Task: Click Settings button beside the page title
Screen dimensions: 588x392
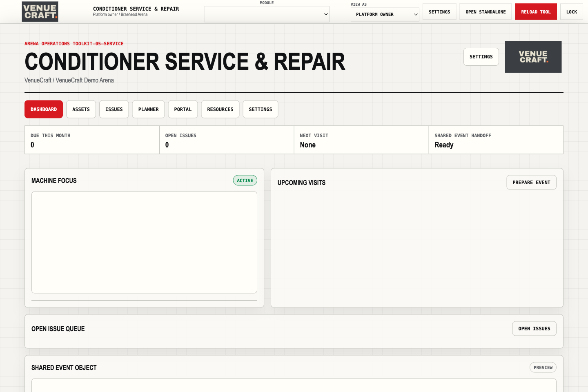Action: [481, 57]
